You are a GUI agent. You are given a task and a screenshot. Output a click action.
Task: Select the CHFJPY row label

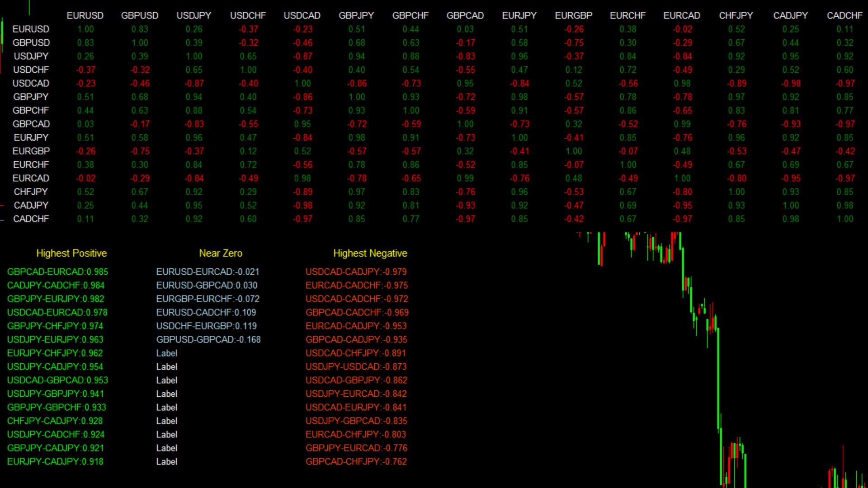31,192
